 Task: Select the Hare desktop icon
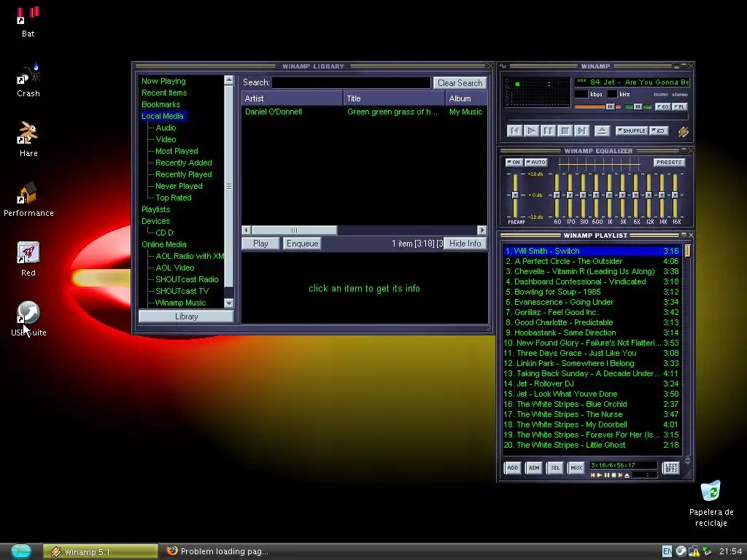pos(28,139)
